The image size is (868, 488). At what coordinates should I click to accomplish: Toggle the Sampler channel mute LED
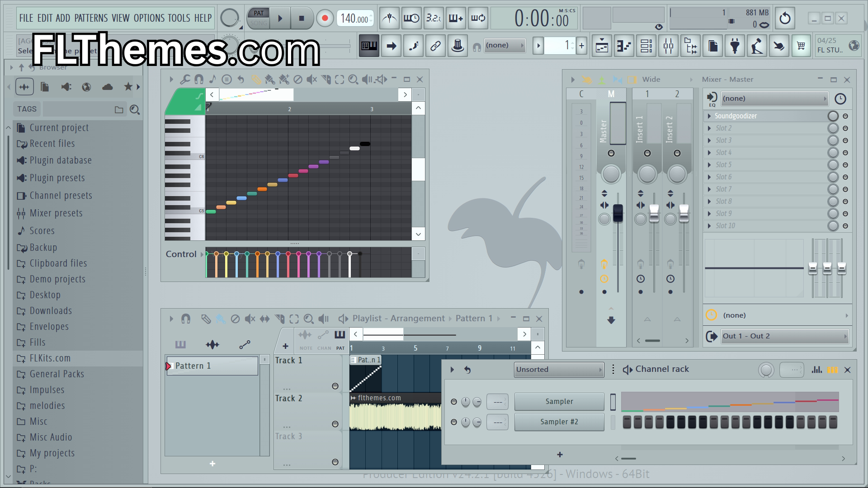(x=454, y=402)
